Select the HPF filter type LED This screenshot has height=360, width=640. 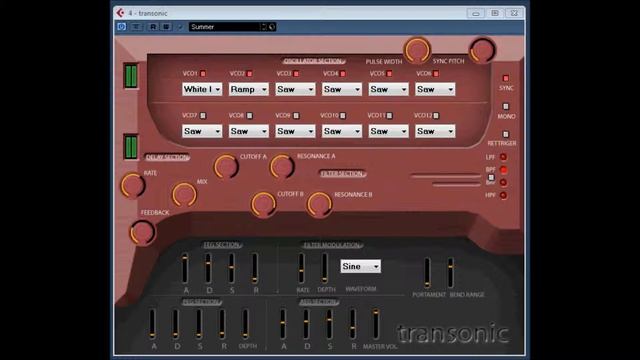point(503,195)
